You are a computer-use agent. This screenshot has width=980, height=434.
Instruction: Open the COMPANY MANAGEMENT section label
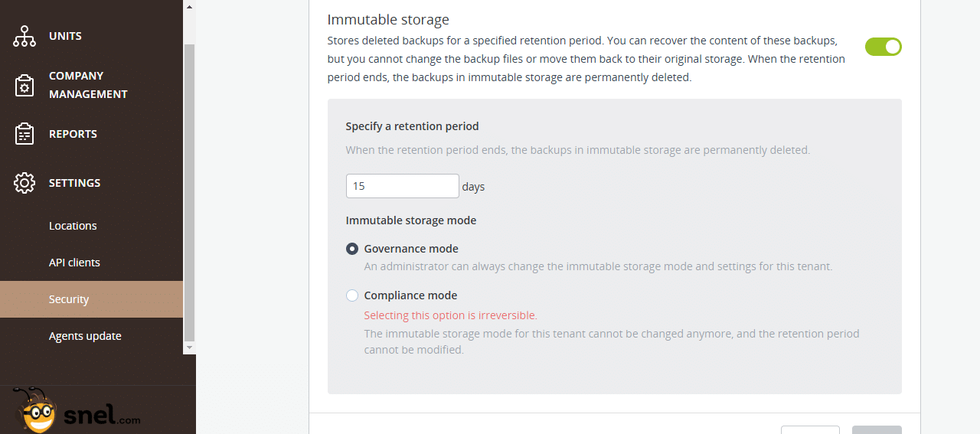[x=88, y=85]
